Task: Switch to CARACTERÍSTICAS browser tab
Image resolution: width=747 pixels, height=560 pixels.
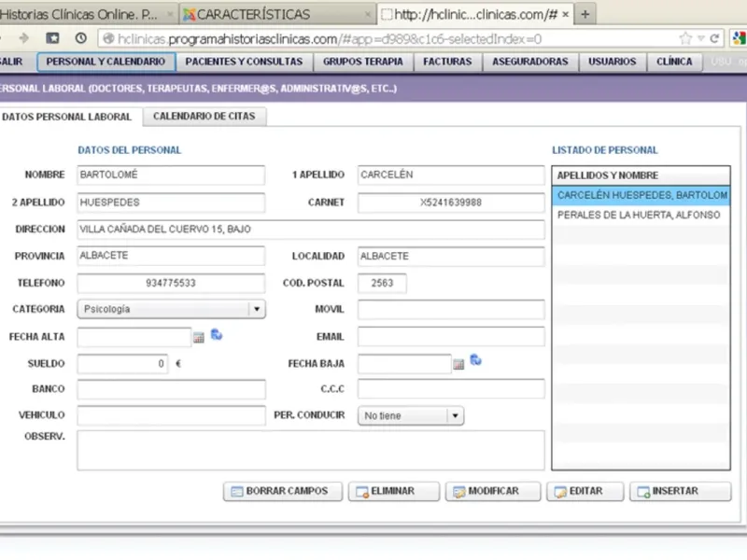Action: coord(276,15)
